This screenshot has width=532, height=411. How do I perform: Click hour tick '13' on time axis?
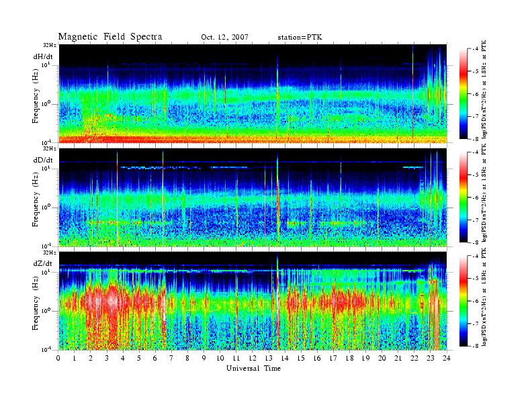pyautogui.click(x=269, y=359)
